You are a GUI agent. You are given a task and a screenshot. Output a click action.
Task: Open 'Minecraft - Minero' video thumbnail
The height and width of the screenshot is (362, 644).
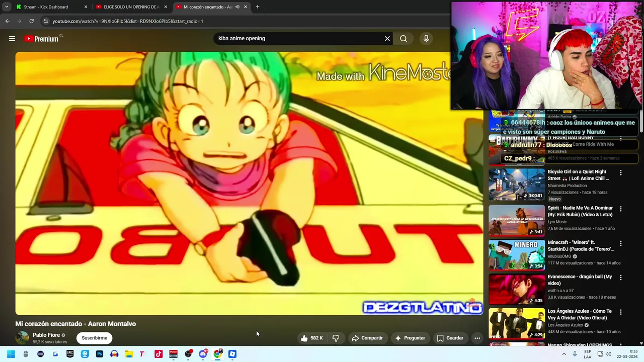click(x=517, y=255)
